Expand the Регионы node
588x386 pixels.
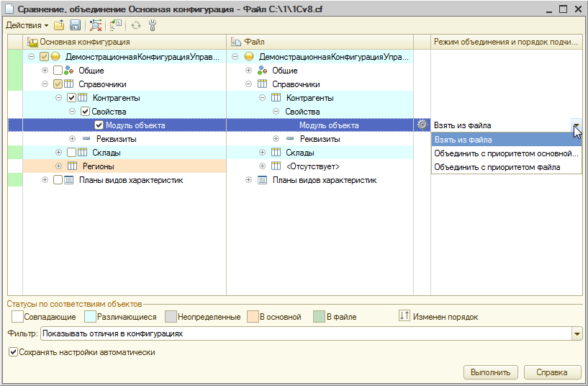point(58,166)
